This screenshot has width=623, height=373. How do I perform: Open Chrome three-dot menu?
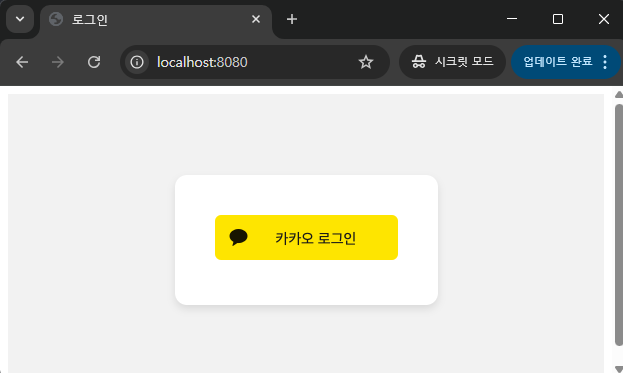(x=605, y=62)
